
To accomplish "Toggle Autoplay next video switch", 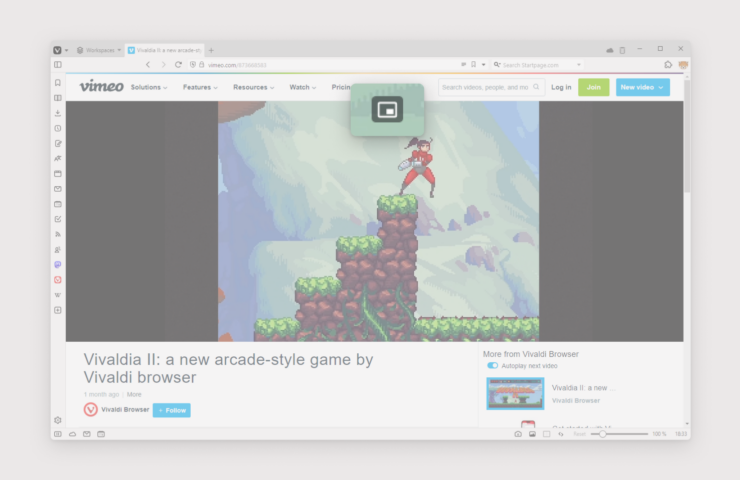I will point(492,366).
